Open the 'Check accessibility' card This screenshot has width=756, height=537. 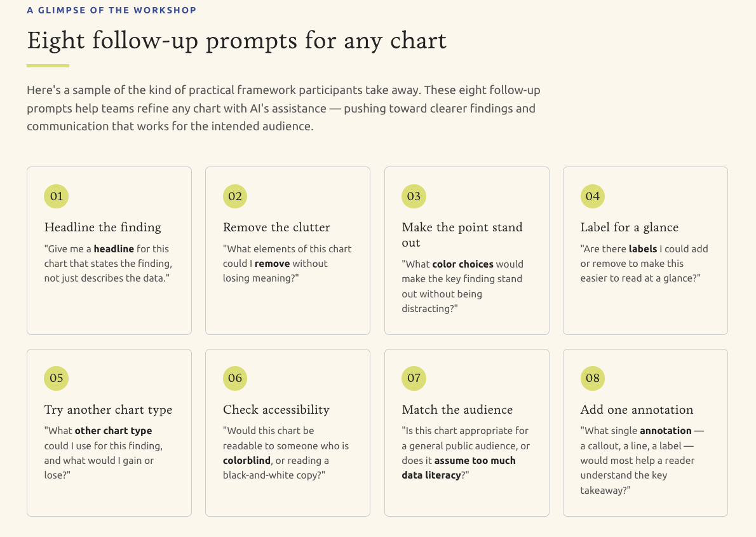288,433
